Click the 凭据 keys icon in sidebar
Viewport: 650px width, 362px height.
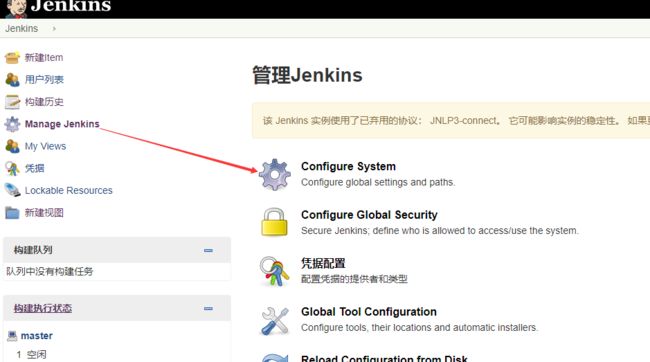point(12,168)
